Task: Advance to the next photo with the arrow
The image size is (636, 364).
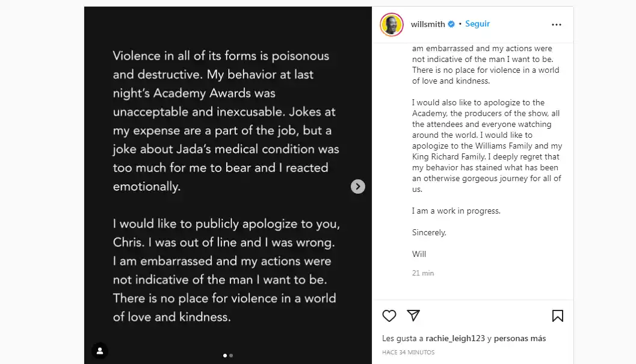Action: click(x=358, y=187)
